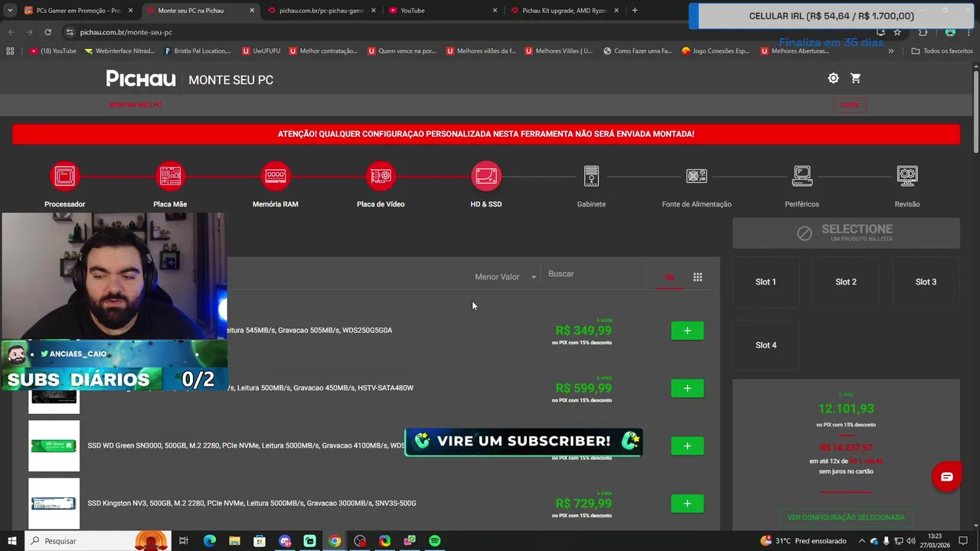The height and width of the screenshot is (551, 980).
Task: Reload the page
Action: click(47, 32)
